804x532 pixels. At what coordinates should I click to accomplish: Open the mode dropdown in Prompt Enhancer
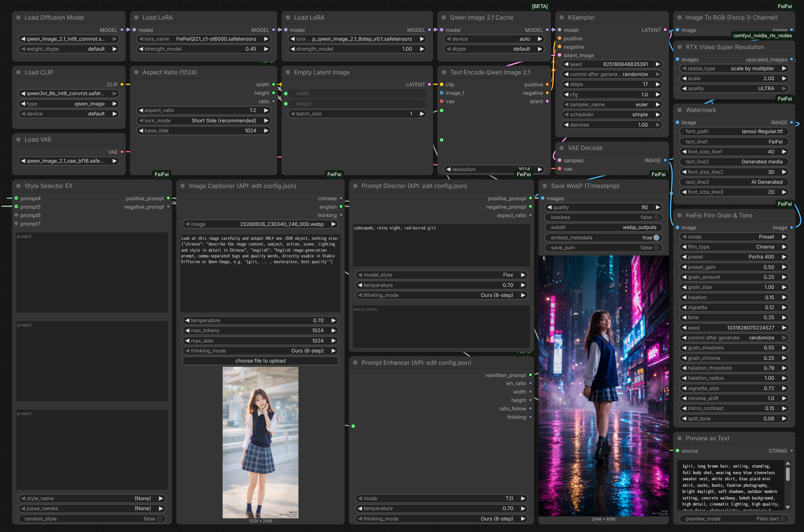(x=441, y=499)
